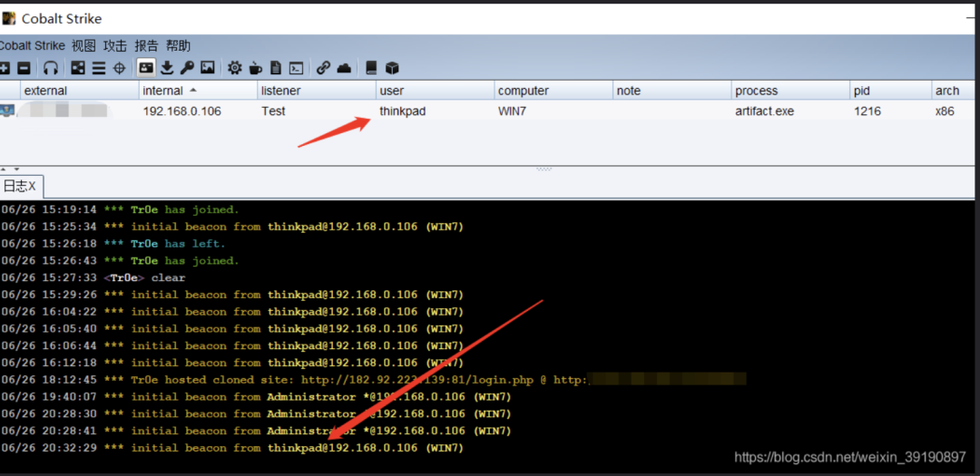Click the Cobalt Strike title bar icon
Image resolution: width=980 pixels, height=476 pixels.
[9, 18]
